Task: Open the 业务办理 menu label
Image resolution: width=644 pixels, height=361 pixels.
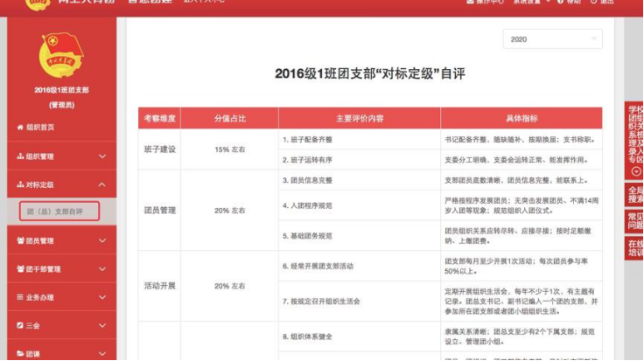Action: point(40,297)
